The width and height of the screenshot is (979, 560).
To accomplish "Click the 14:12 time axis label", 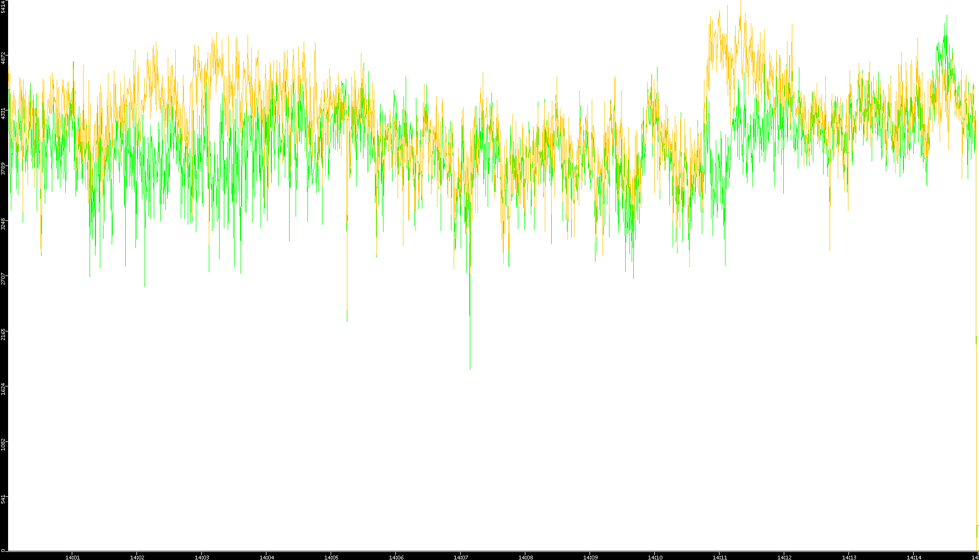I will [x=784, y=557].
